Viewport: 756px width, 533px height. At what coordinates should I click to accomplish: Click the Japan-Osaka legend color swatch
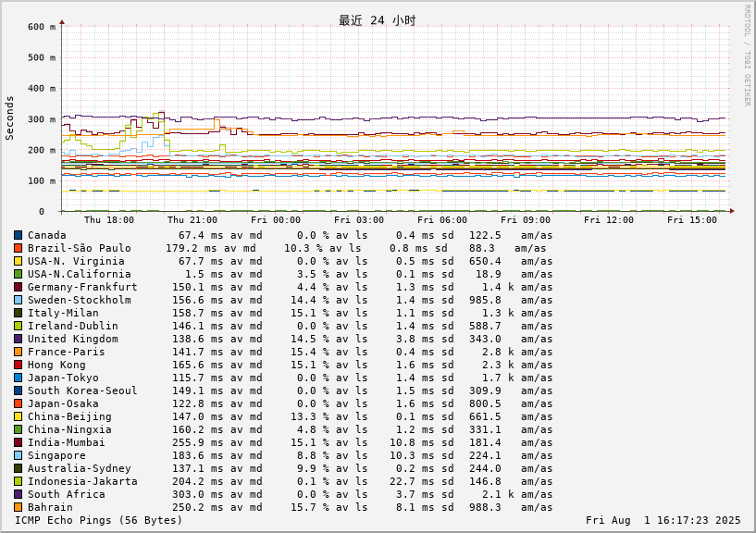point(18,403)
